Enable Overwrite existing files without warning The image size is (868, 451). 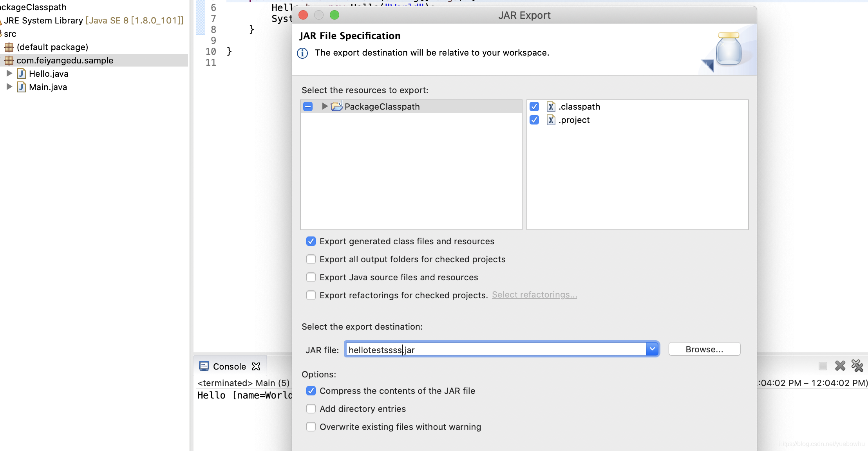[311, 427]
